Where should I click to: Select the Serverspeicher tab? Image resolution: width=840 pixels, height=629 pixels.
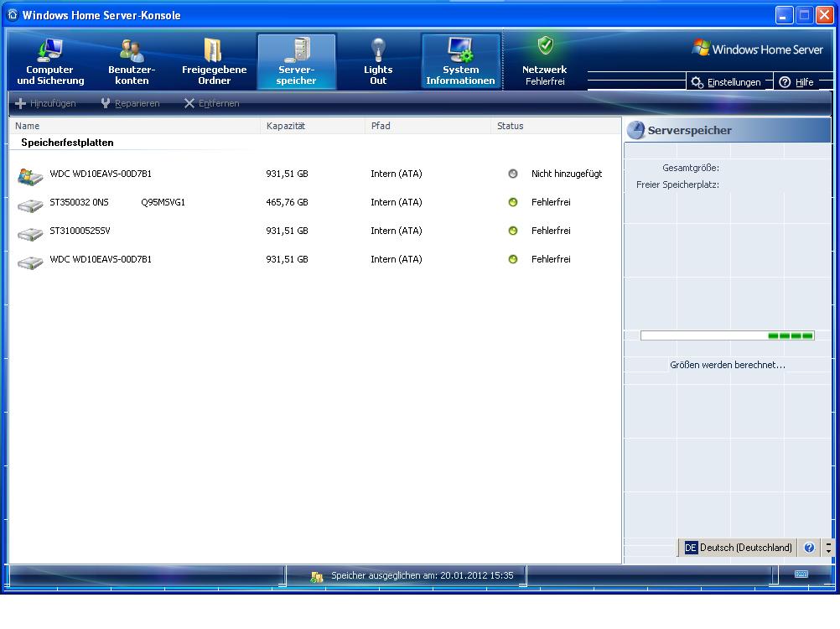(x=296, y=61)
